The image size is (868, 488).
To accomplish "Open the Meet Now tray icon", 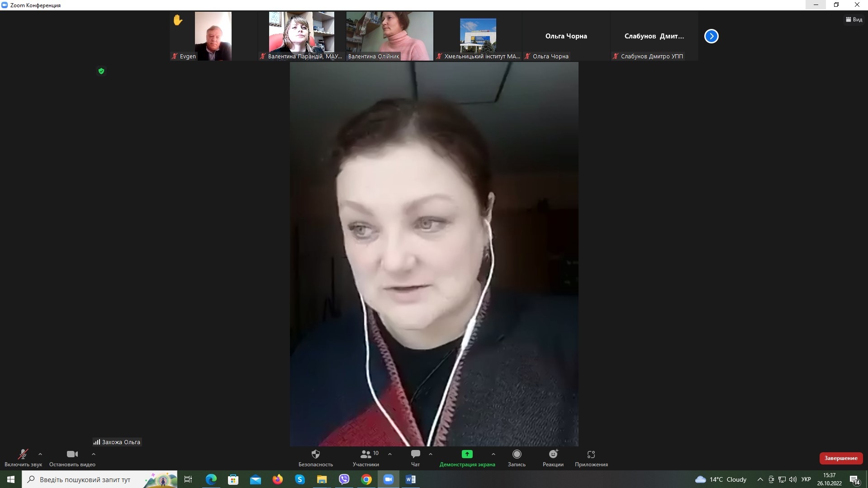I will (771, 479).
